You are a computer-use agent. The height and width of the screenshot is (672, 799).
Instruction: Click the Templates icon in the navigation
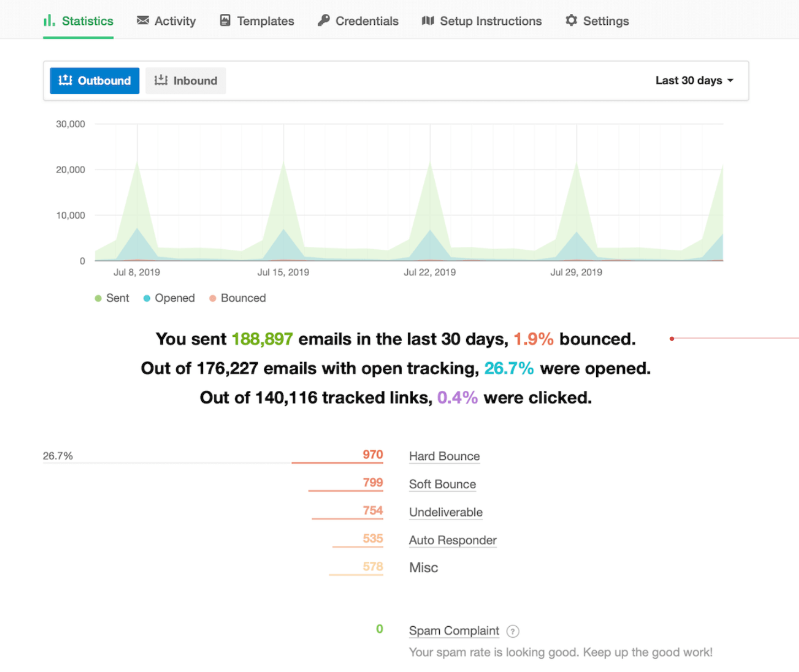pyautogui.click(x=224, y=20)
